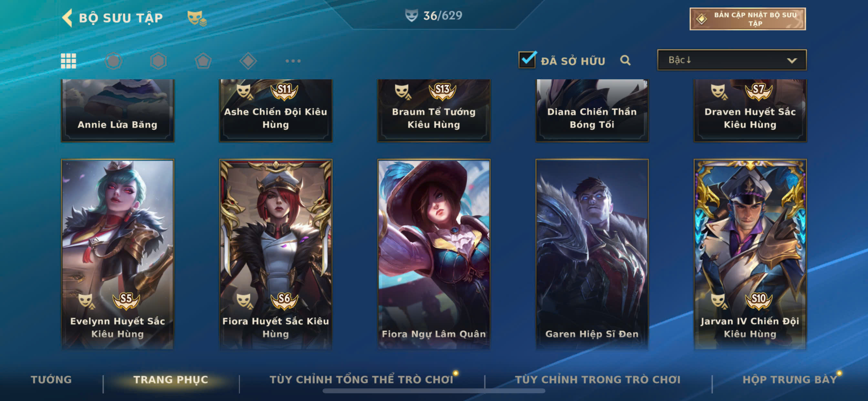868x401 pixels.
Task: Switch to the Tướng tab
Action: [51, 379]
